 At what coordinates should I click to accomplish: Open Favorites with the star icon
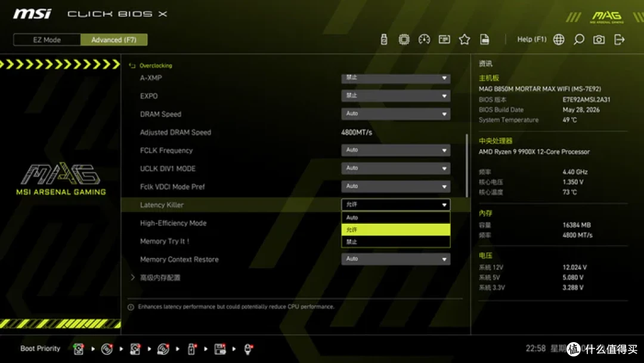tap(465, 39)
